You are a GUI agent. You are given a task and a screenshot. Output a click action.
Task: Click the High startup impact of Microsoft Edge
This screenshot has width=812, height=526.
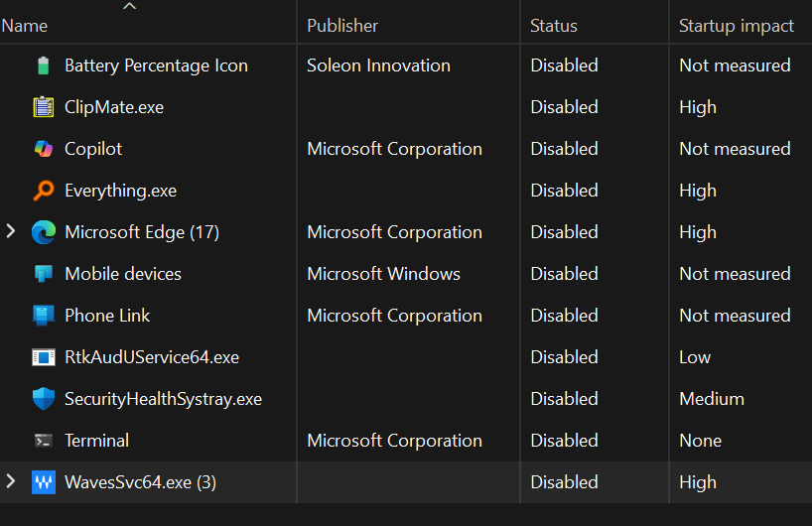click(x=698, y=233)
